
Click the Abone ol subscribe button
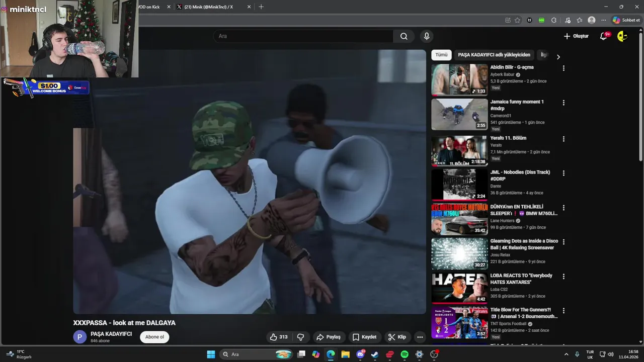tap(154, 337)
